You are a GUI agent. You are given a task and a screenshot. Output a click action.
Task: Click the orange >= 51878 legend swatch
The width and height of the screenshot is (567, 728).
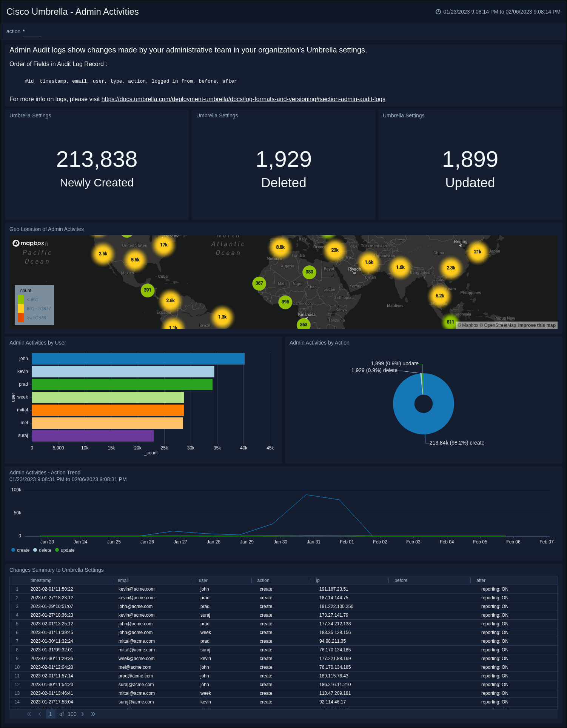tap(21, 318)
